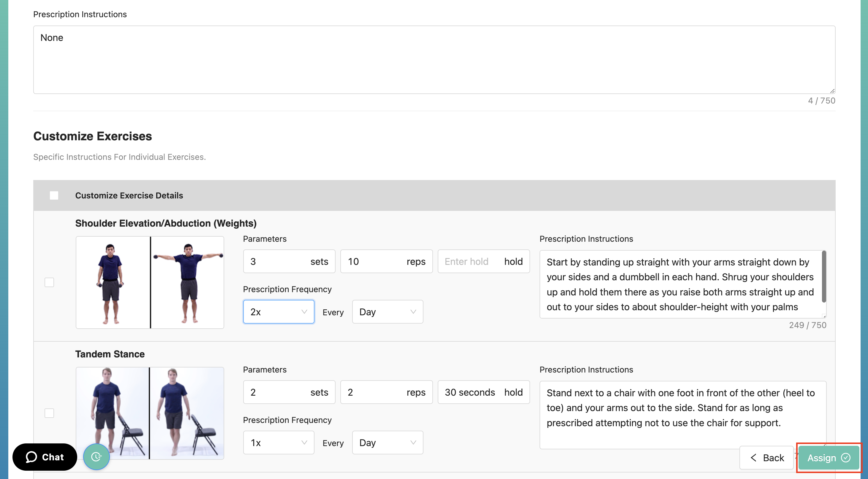The height and width of the screenshot is (479, 868).
Task: Click the Back button with arrow
Action: pos(766,457)
